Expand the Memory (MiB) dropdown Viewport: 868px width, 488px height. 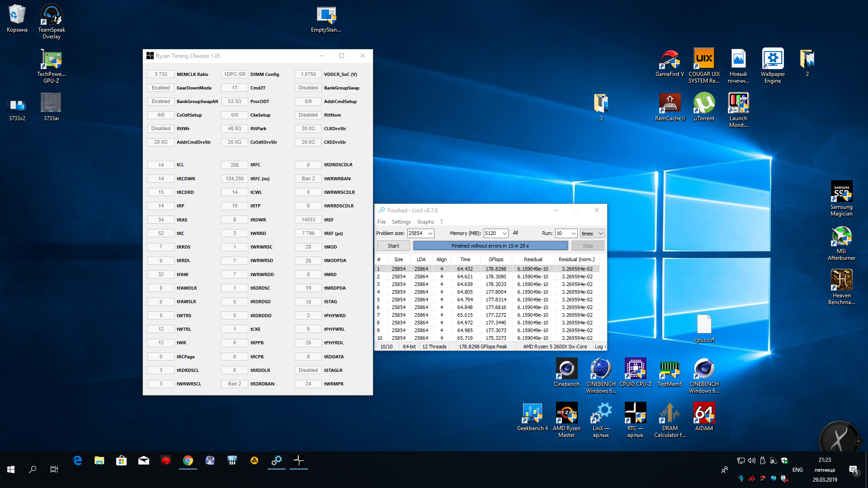(504, 234)
